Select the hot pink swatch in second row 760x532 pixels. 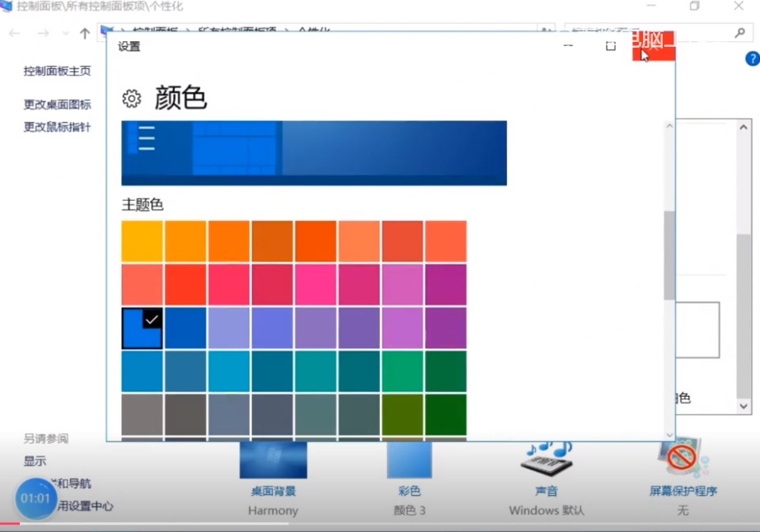point(316,285)
